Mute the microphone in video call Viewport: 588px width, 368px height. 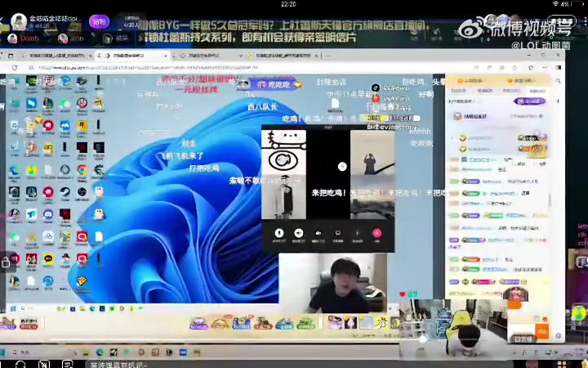tap(278, 232)
